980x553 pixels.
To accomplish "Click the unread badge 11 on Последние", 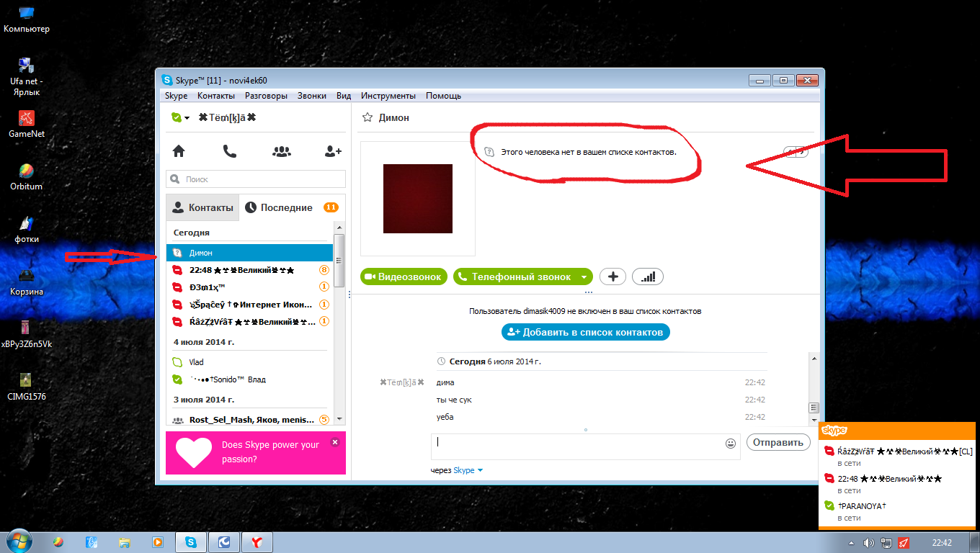I will click(331, 207).
